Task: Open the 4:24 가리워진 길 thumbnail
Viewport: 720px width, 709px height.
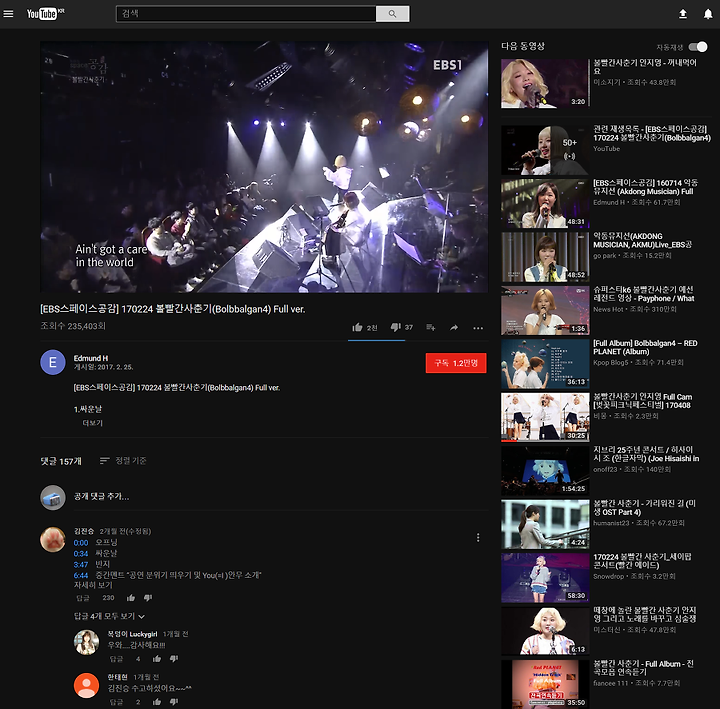Action: pyautogui.click(x=545, y=524)
